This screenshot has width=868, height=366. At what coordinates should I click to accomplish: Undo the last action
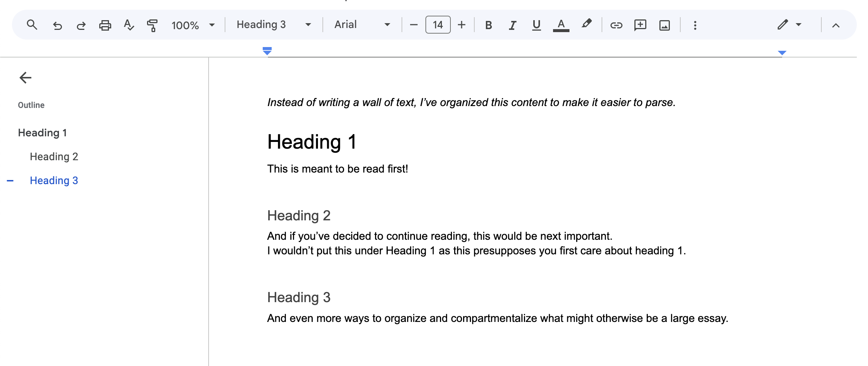[x=57, y=25]
